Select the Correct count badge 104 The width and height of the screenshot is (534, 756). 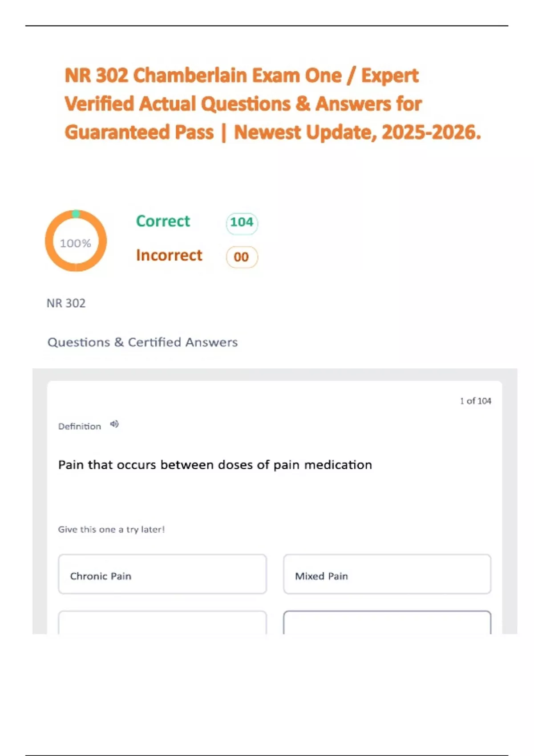tap(242, 222)
